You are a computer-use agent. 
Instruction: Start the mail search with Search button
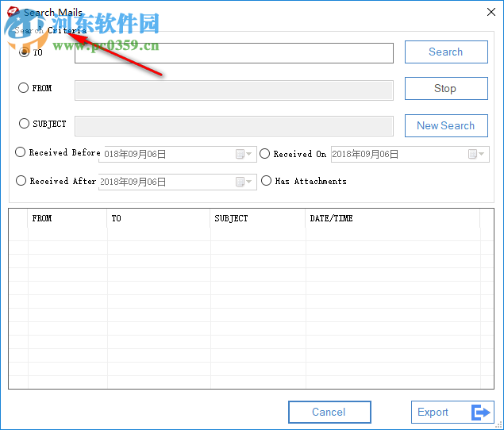coord(446,52)
